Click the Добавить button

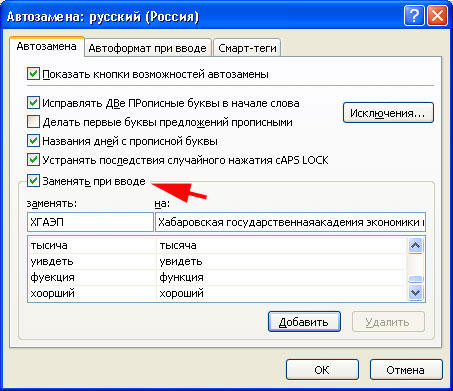tap(304, 322)
